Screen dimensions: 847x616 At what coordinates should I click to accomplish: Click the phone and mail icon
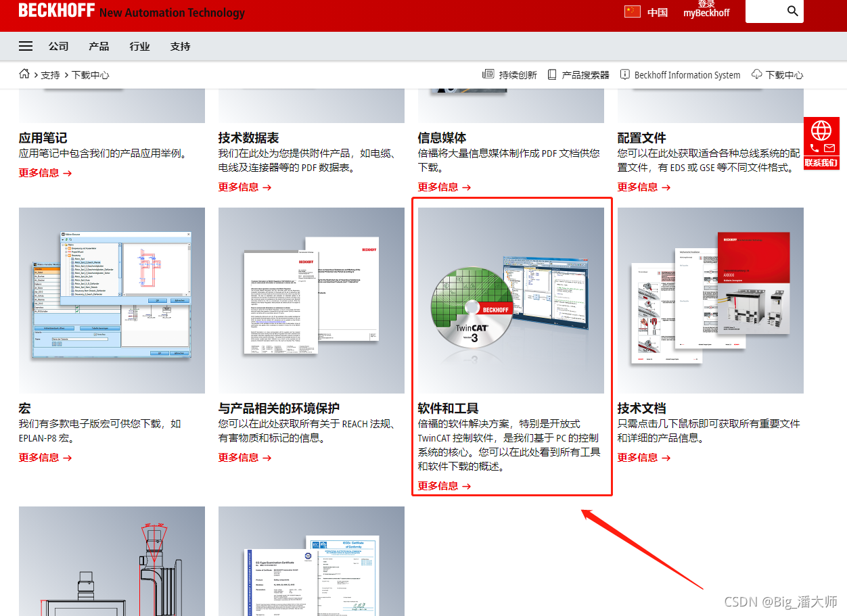click(821, 148)
